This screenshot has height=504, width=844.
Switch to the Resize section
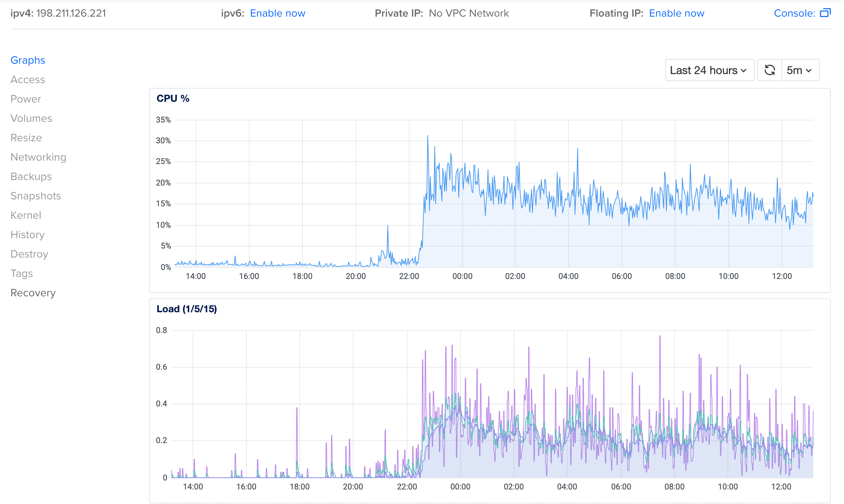pos(26,138)
